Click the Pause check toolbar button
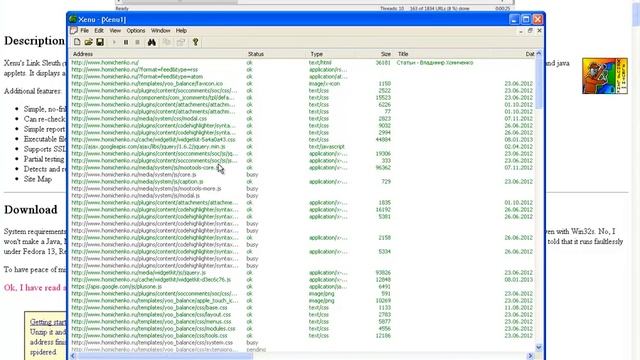The height and width of the screenshot is (360, 640). point(126,42)
